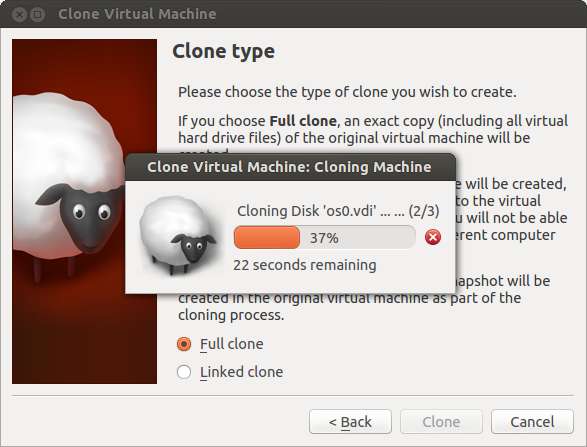Click the small sheep icon in progress dialog
The height and width of the screenshot is (447, 587).
coord(178,236)
